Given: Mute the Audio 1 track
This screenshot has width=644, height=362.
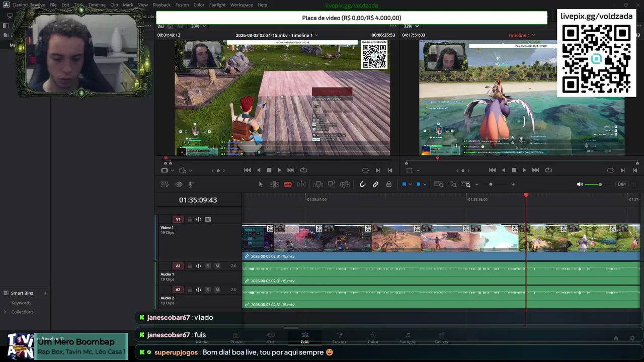Looking at the screenshot, I should pos(217,266).
